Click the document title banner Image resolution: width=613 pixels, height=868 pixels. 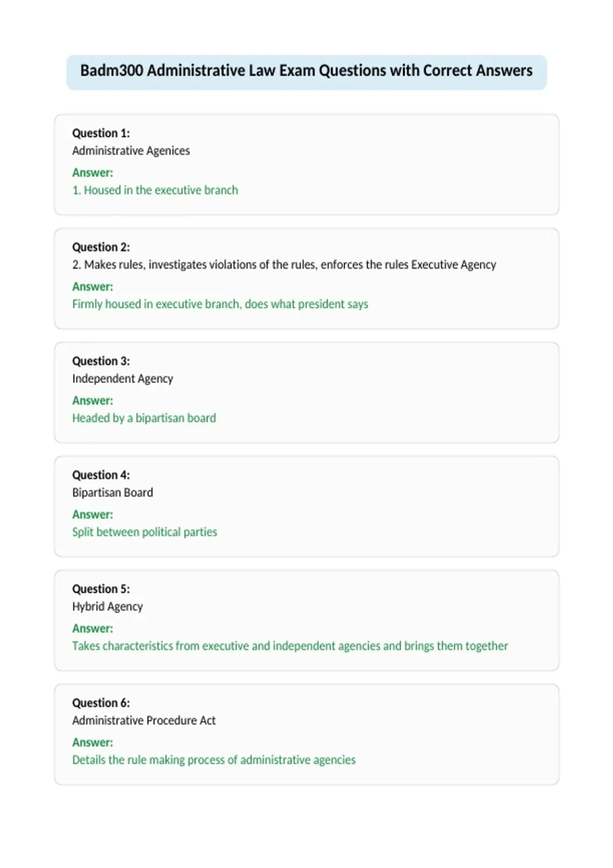coord(306,72)
